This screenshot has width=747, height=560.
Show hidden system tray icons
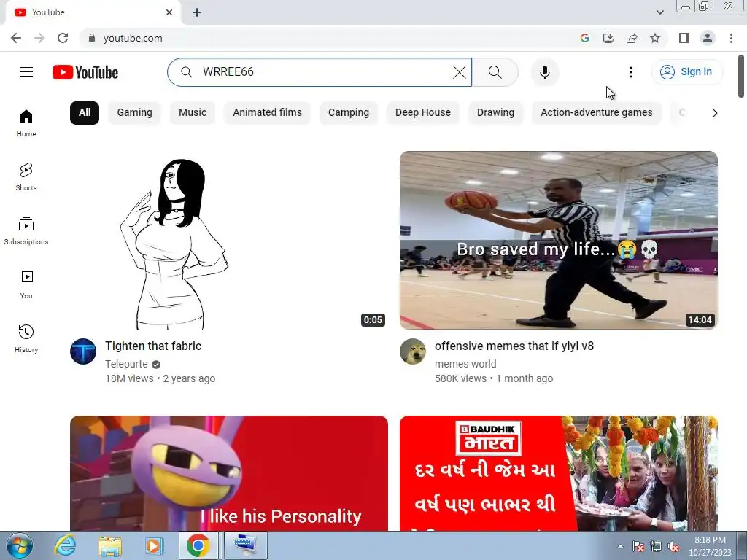pyautogui.click(x=620, y=546)
